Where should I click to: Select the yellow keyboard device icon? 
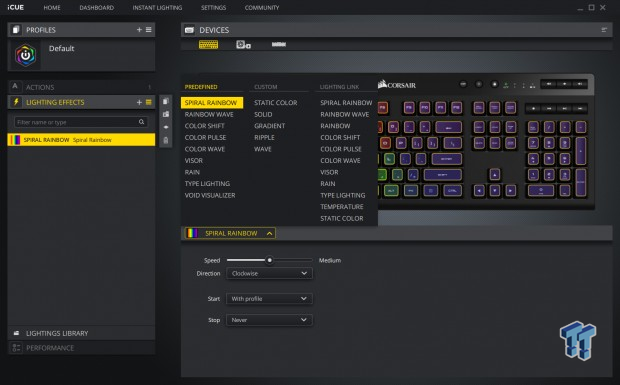click(x=208, y=44)
